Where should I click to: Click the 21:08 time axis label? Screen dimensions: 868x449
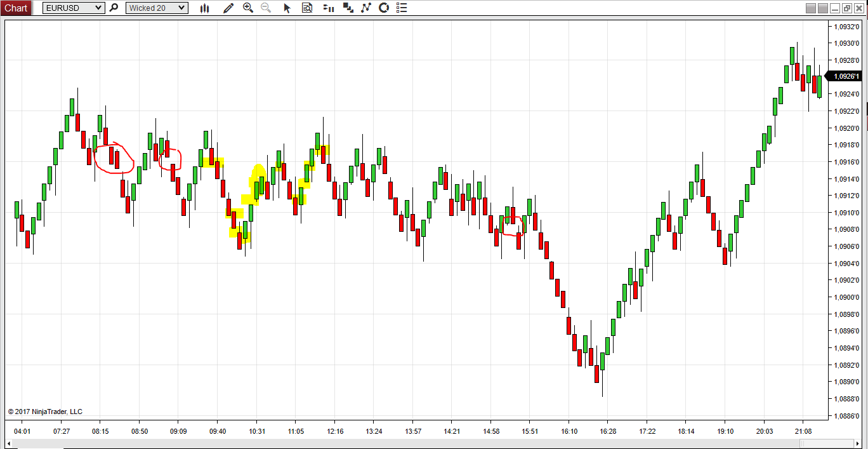point(803,431)
